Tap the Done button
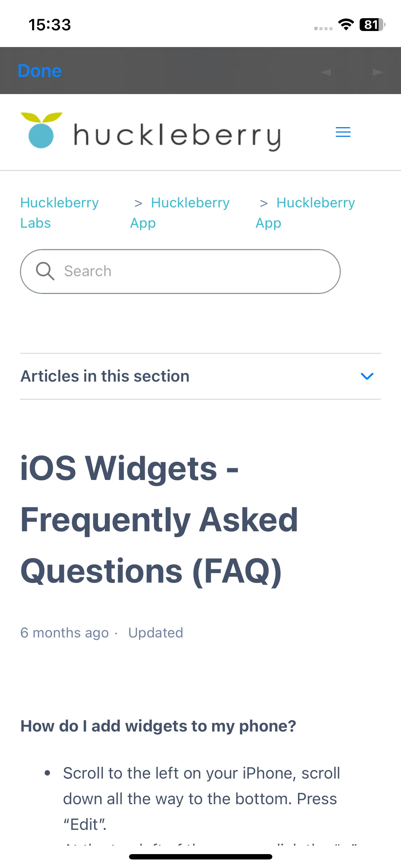Screen dimensions: 401x868 coord(40,71)
